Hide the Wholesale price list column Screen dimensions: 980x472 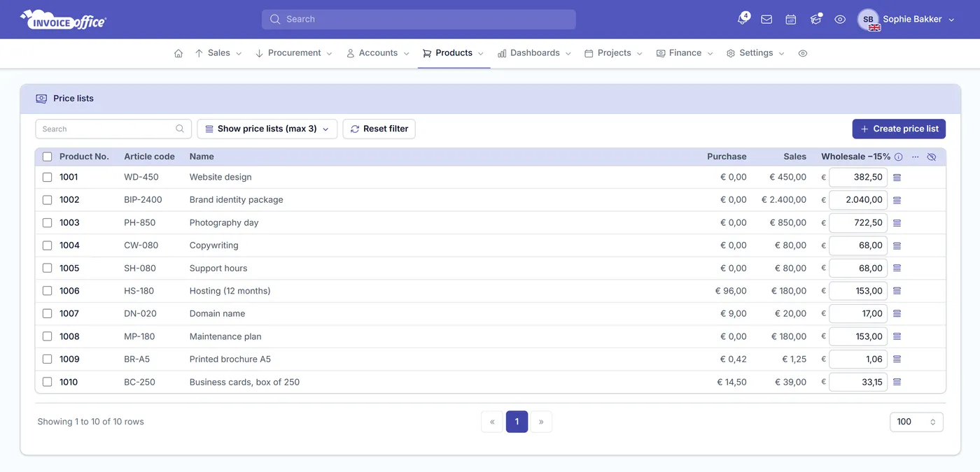click(932, 157)
